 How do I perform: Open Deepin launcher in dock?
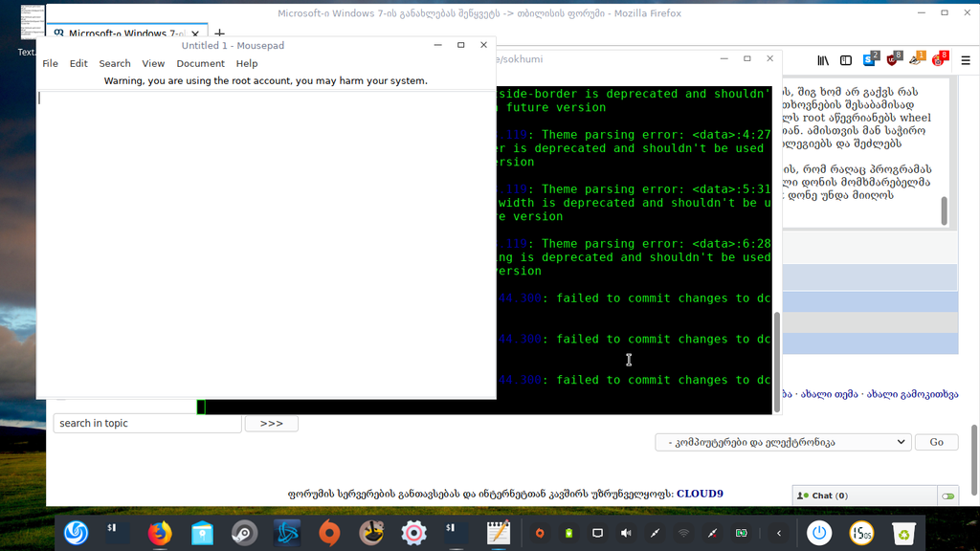click(76, 533)
